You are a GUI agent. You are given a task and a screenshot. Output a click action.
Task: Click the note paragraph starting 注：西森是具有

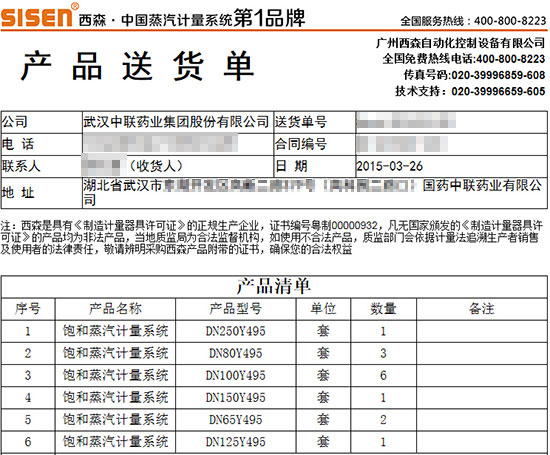[271, 237]
